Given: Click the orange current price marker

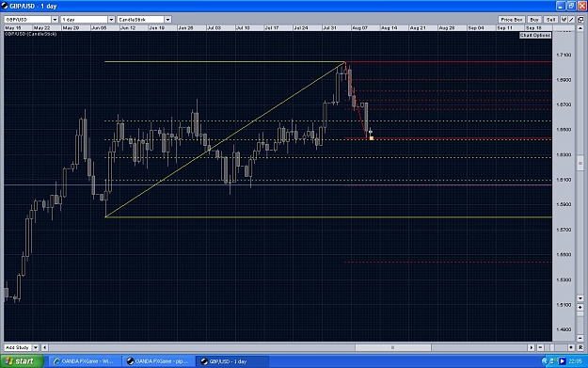Looking at the screenshot, I should 372,138.
